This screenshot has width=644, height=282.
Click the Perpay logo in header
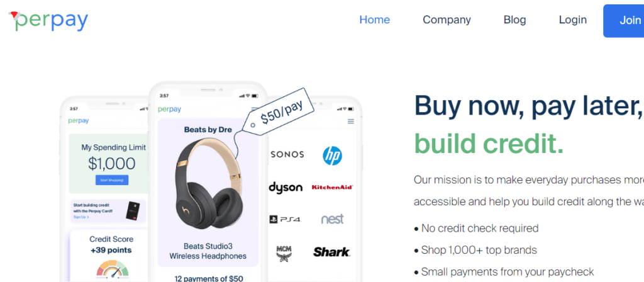(48, 21)
